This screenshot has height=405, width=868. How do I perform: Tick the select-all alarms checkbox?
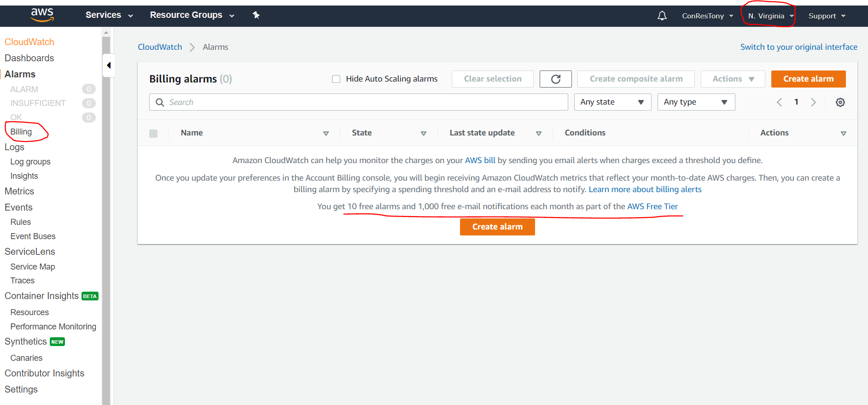153,133
